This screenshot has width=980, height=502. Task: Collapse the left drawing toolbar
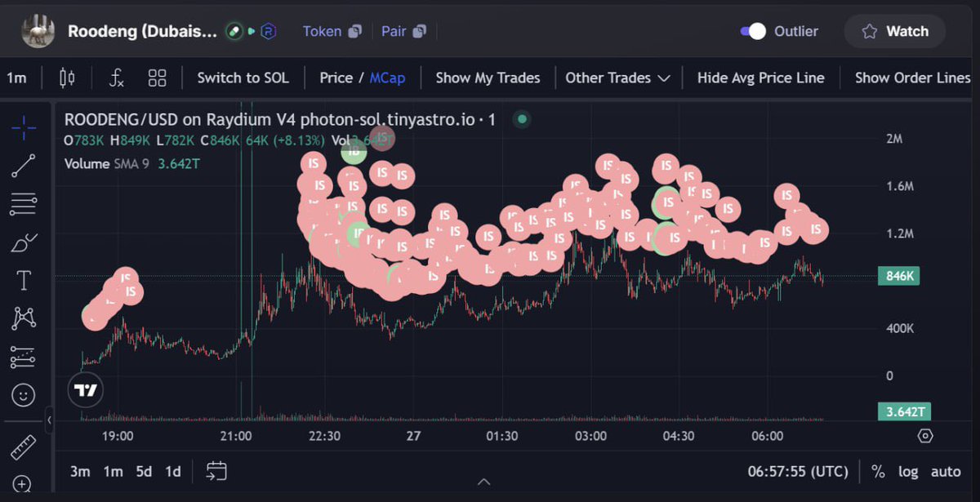tap(49, 420)
